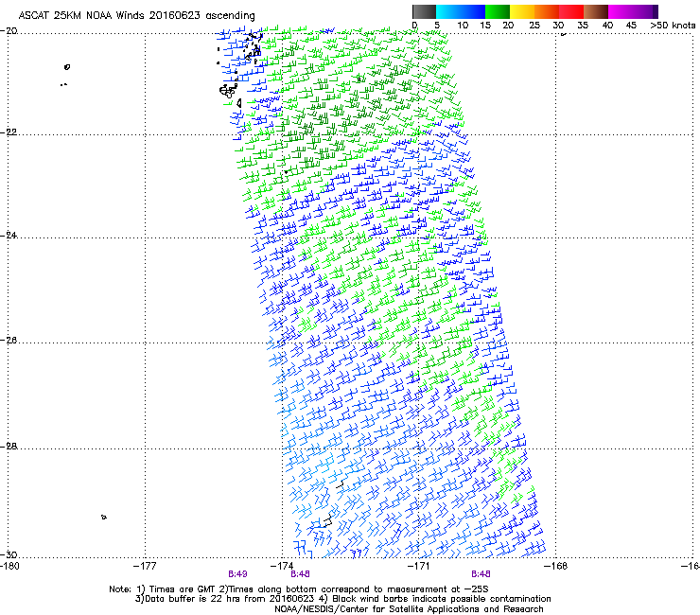Click the '-28' latitude axis label
Screen dimensions: 700x615
tap(9, 447)
